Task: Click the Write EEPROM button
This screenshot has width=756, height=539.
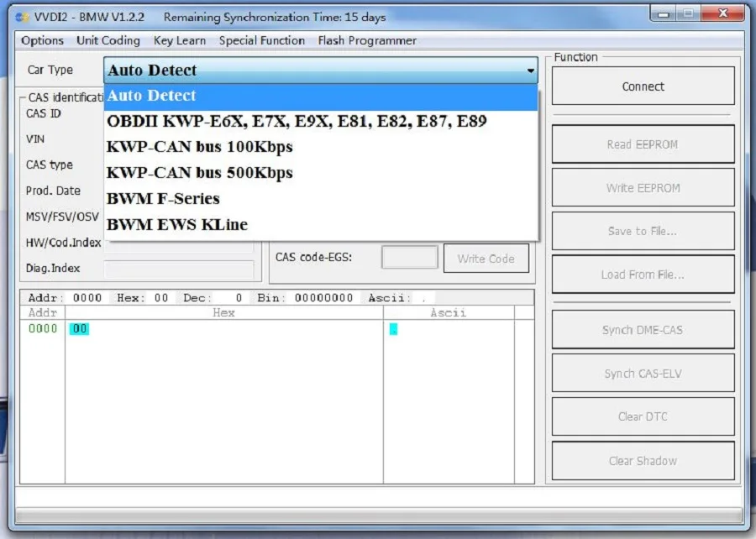Action: click(x=643, y=188)
